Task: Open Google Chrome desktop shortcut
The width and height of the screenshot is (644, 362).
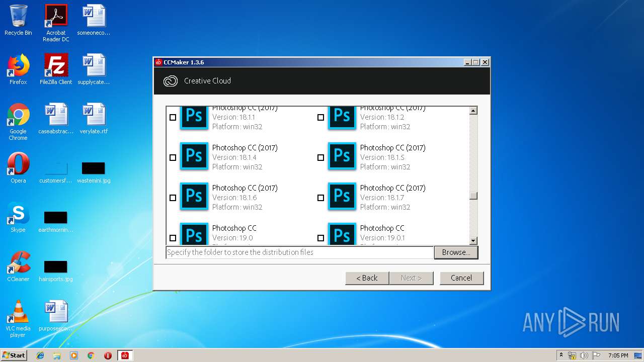Action: click(18, 122)
